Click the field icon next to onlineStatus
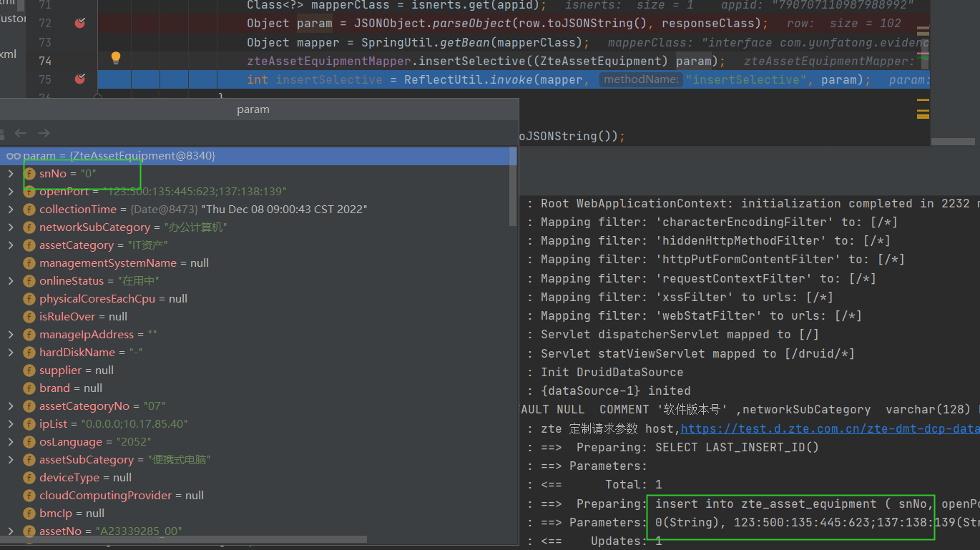The height and width of the screenshot is (550, 980). click(29, 281)
